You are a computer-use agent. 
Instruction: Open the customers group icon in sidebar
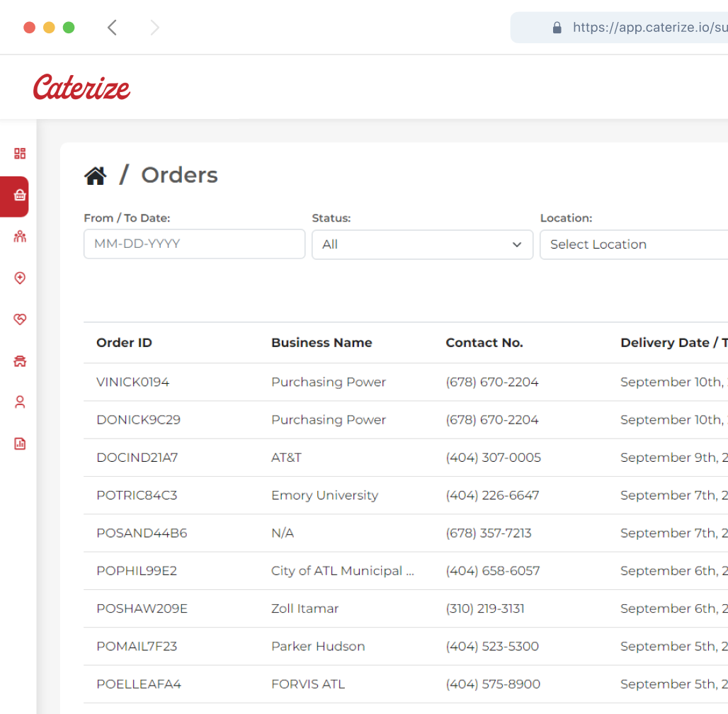(x=20, y=237)
